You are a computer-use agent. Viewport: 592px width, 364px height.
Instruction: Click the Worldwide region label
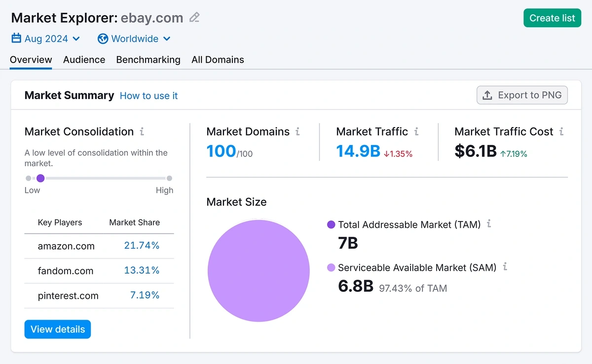coord(135,38)
